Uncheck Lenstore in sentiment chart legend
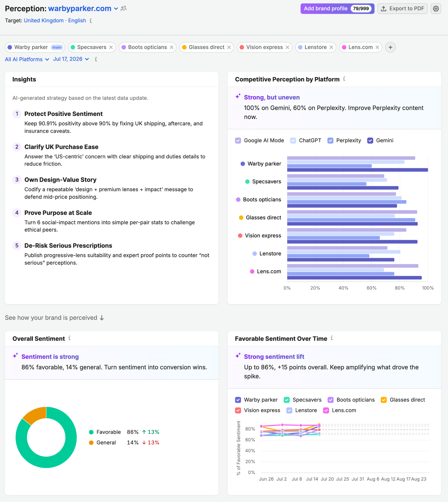Image resolution: width=448 pixels, height=502 pixels. (x=289, y=411)
